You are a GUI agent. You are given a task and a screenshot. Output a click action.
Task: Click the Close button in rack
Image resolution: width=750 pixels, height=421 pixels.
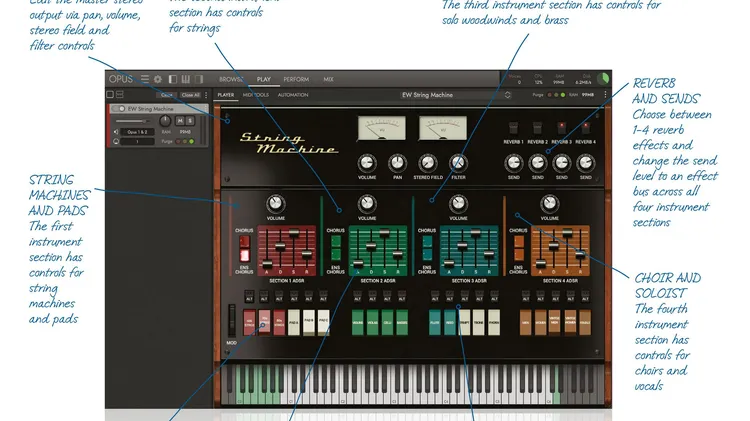click(167, 95)
